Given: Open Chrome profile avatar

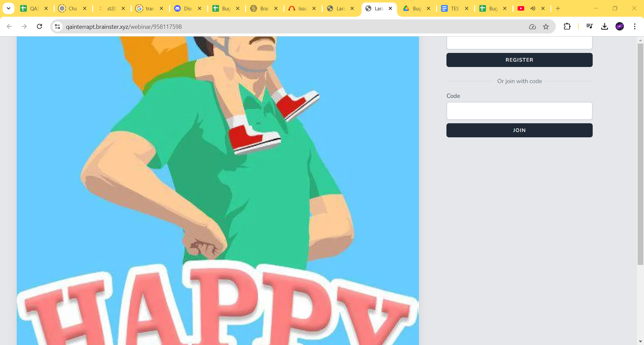Looking at the screenshot, I should (620, 26).
